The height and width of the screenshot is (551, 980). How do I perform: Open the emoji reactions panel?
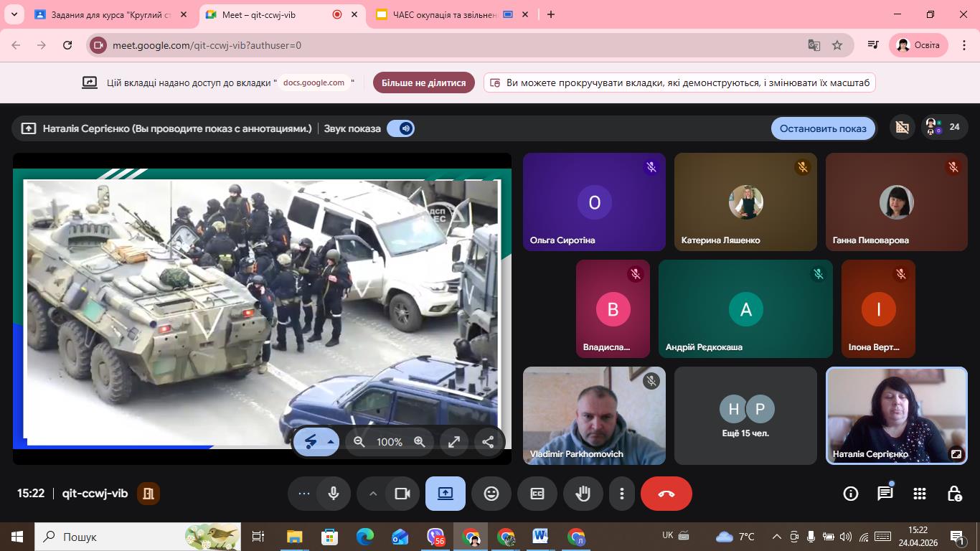coord(491,494)
